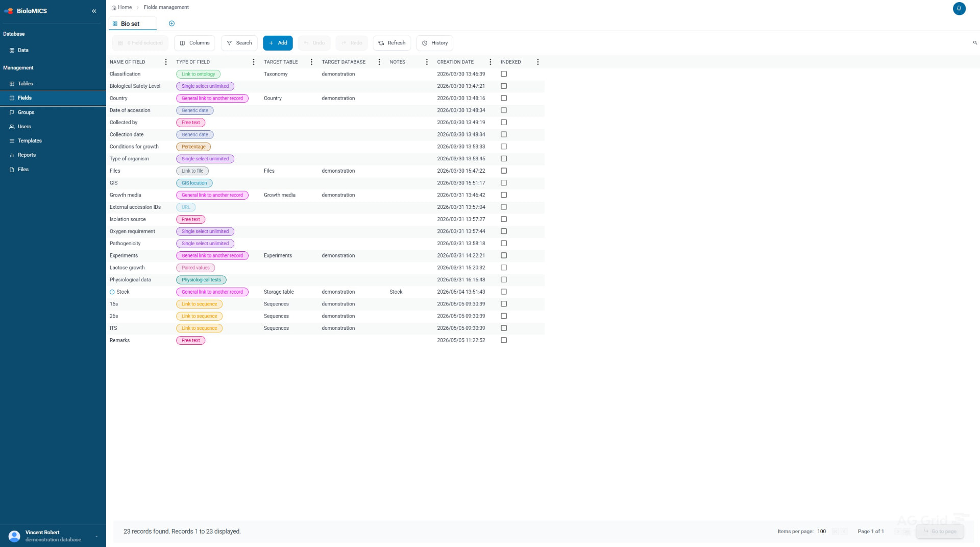Toggle Indexed checkbox for Country row

(504, 98)
